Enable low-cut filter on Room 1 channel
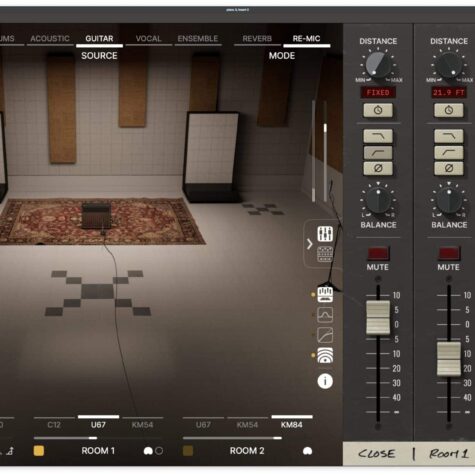This screenshot has width=475, height=475. 449,152
